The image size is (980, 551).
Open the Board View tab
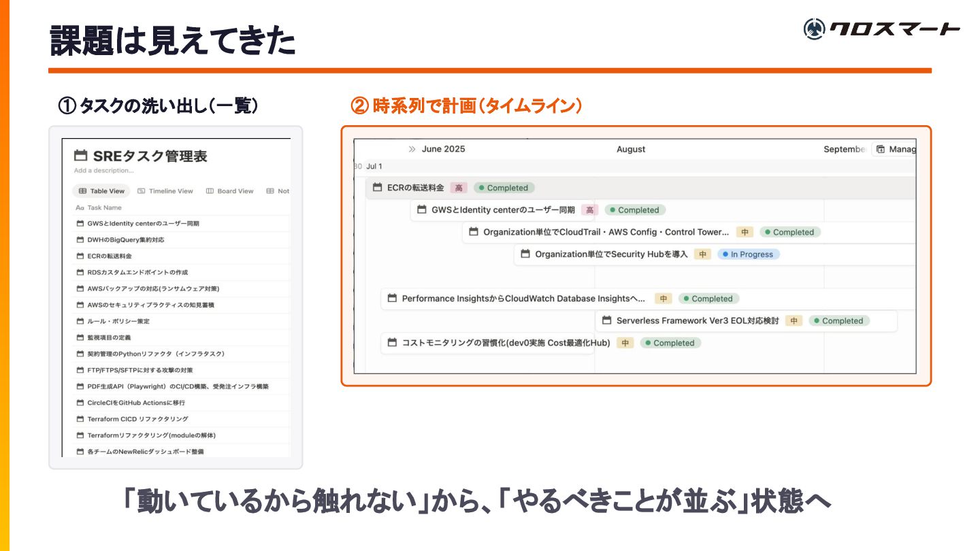point(229,191)
